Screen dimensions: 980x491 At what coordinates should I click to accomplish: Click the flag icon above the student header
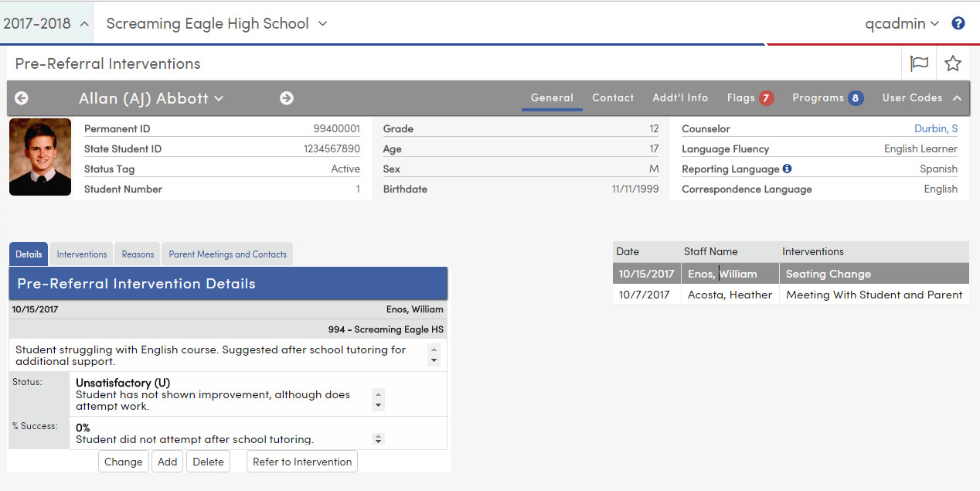(x=919, y=63)
